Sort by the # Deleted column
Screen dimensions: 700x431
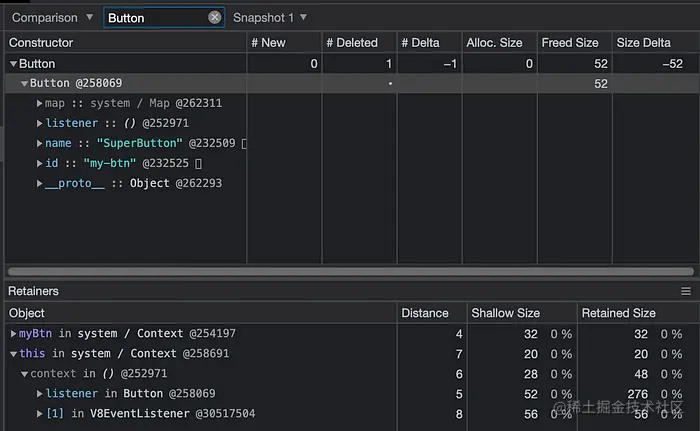(x=357, y=43)
